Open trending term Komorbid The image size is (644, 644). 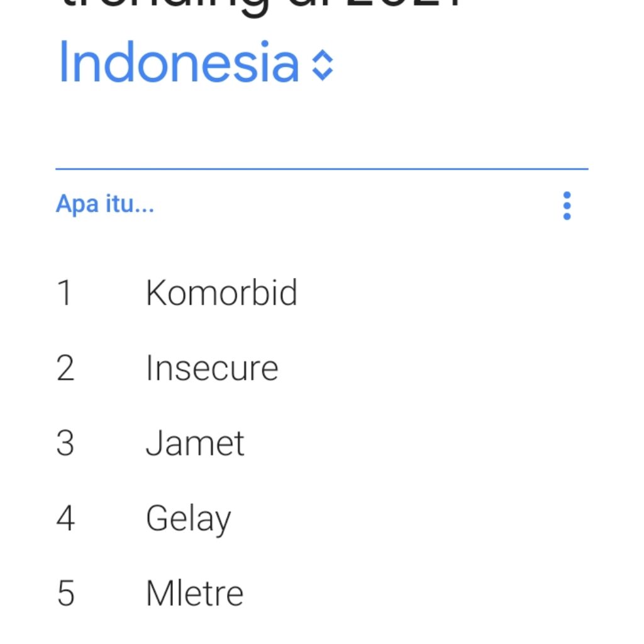point(221,292)
